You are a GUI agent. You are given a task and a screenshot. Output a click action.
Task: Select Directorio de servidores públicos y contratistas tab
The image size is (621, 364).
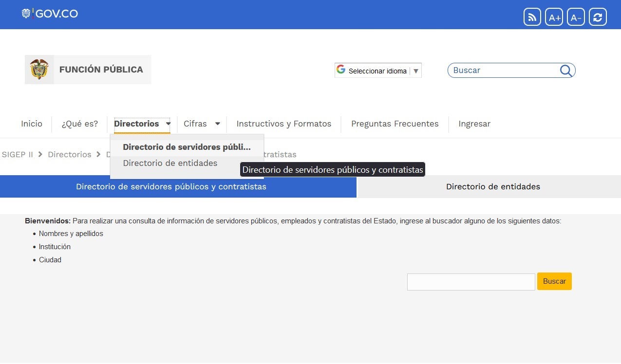tap(171, 186)
